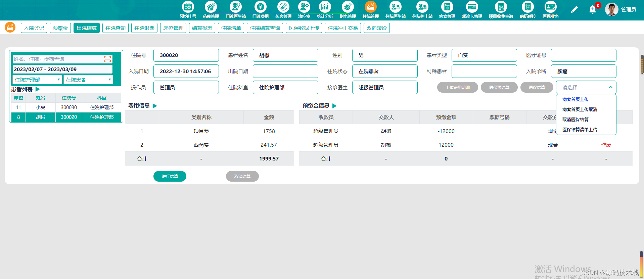Click the 西药费 fee row
The height and width of the screenshot is (279, 644).
(x=210, y=145)
